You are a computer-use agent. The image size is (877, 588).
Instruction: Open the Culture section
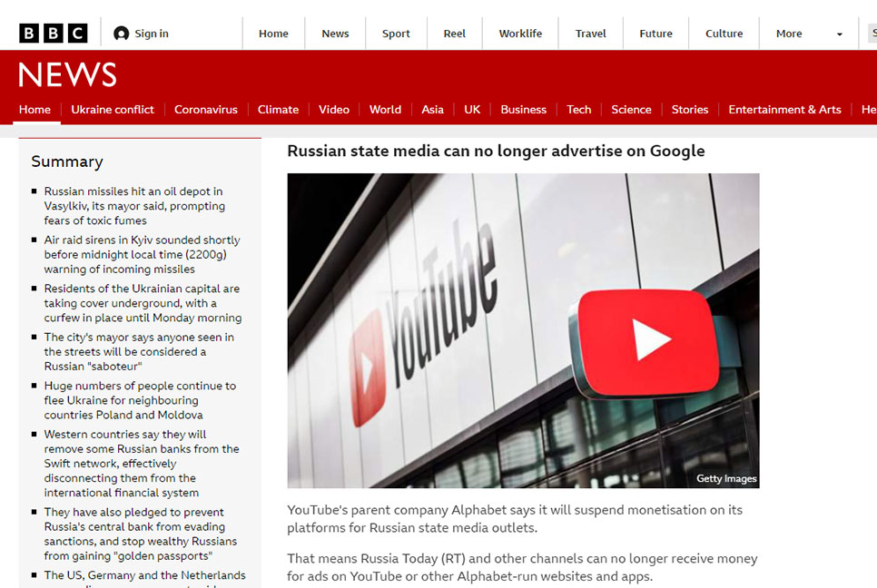[724, 34]
